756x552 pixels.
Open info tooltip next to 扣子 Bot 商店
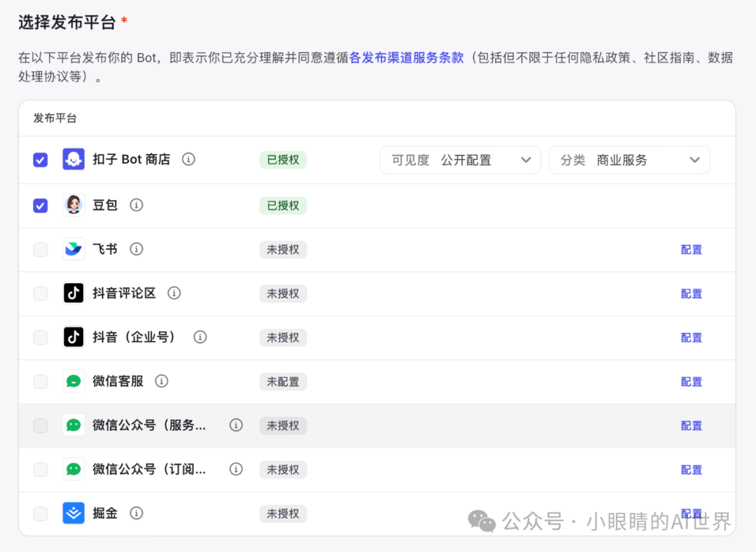[x=188, y=159]
